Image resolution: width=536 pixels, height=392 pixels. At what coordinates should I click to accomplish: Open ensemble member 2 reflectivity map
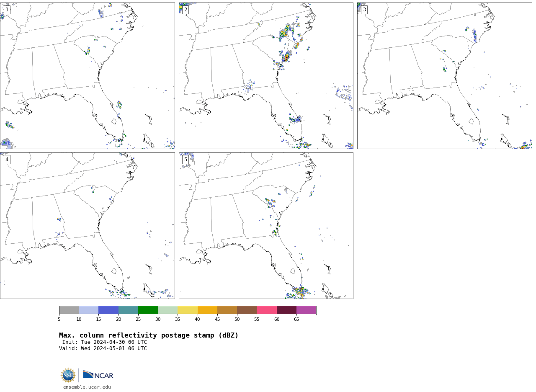point(266,76)
